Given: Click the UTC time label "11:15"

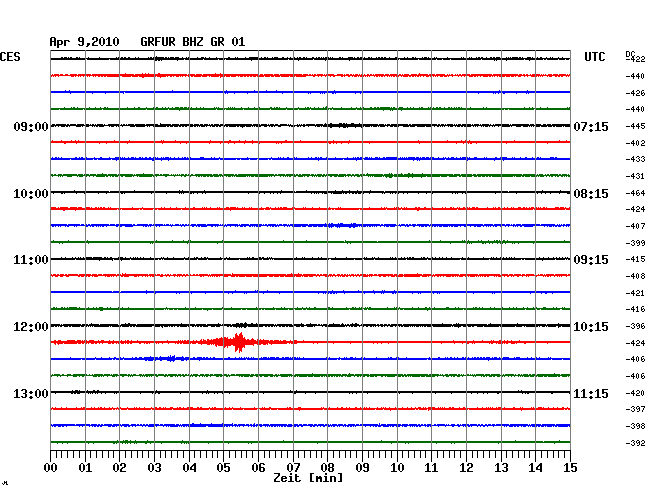Looking at the screenshot, I should [x=591, y=393].
